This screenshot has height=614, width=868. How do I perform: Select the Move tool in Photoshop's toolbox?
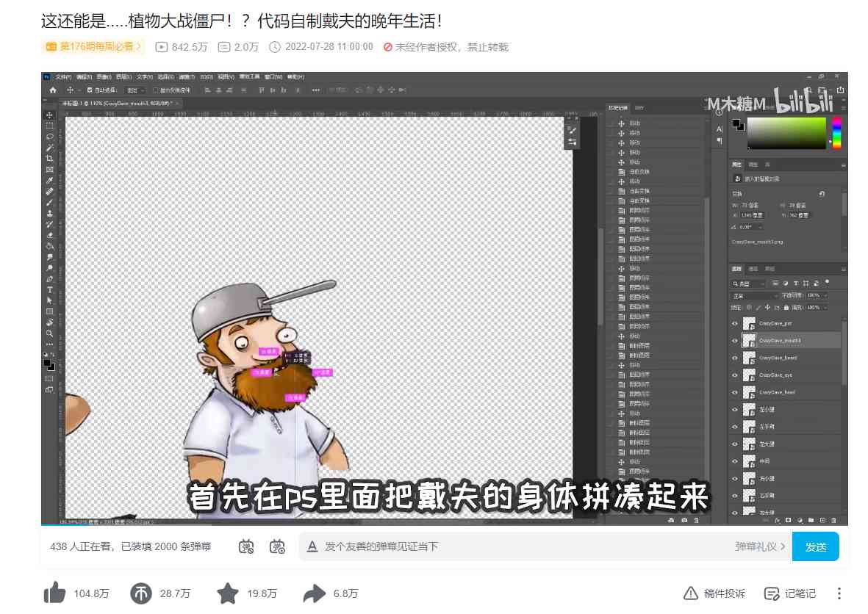49,115
